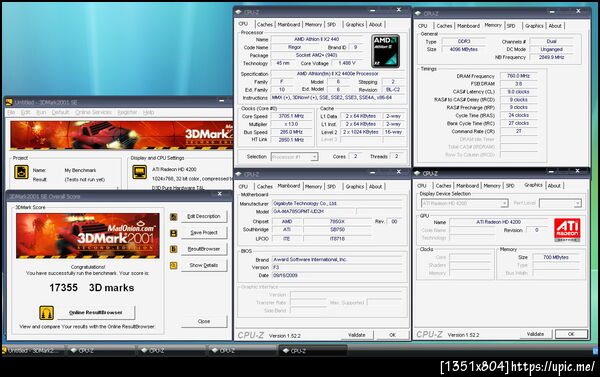Select SPD tab in CPU-Z Memory window

tap(511, 26)
